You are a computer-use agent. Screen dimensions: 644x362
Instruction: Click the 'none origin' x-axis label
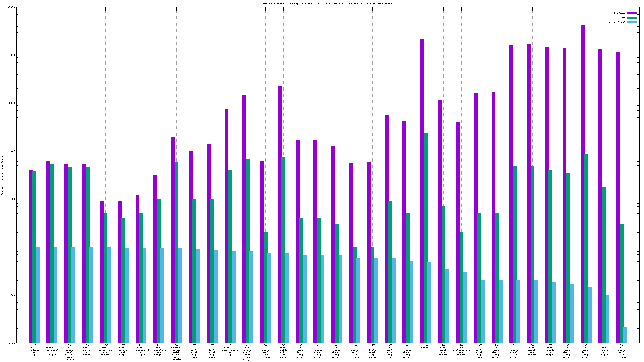pos(425,346)
